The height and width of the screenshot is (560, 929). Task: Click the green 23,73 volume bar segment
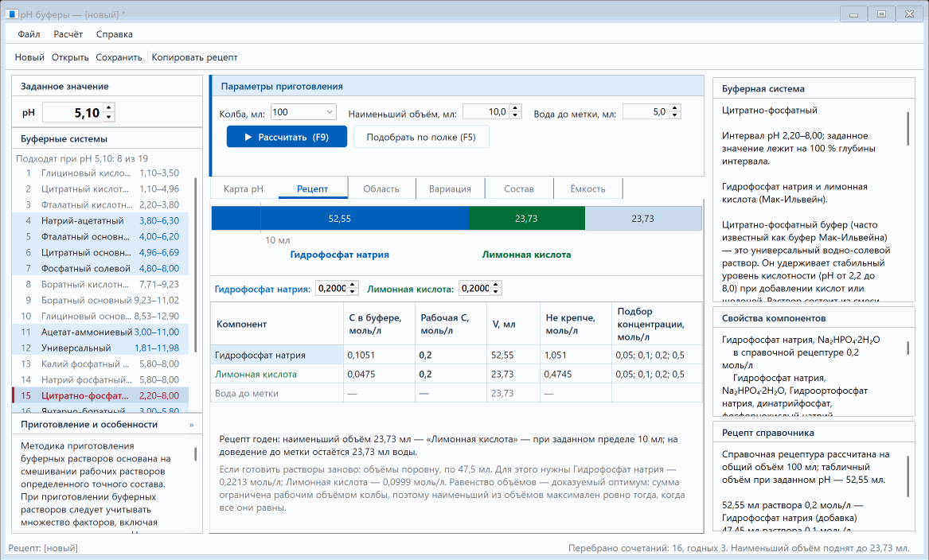[x=526, y=219]
